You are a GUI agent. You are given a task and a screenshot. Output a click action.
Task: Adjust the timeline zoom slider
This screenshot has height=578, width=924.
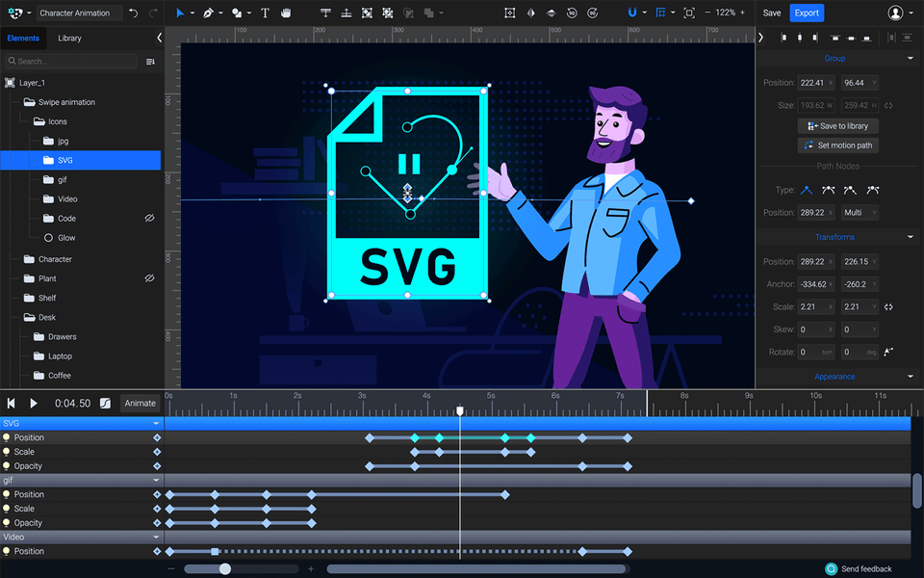click(x=226, y=568)
